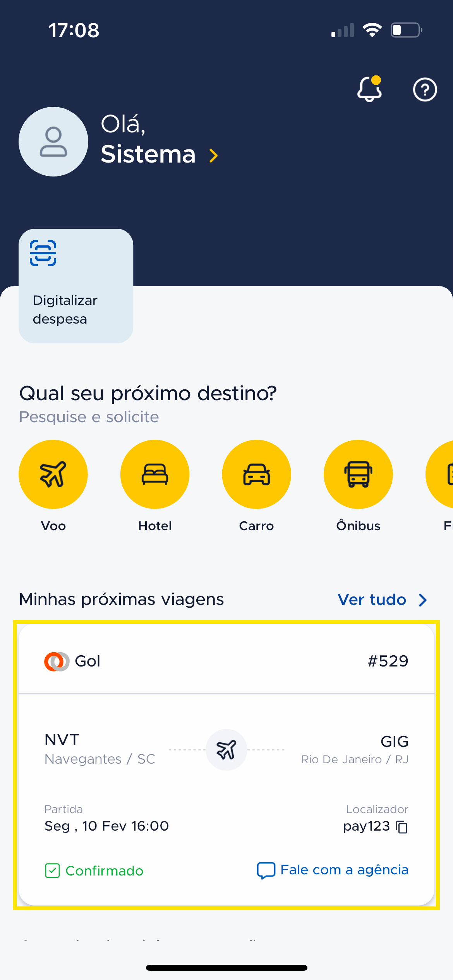Open the chevron beside Ver tudo

423,600
